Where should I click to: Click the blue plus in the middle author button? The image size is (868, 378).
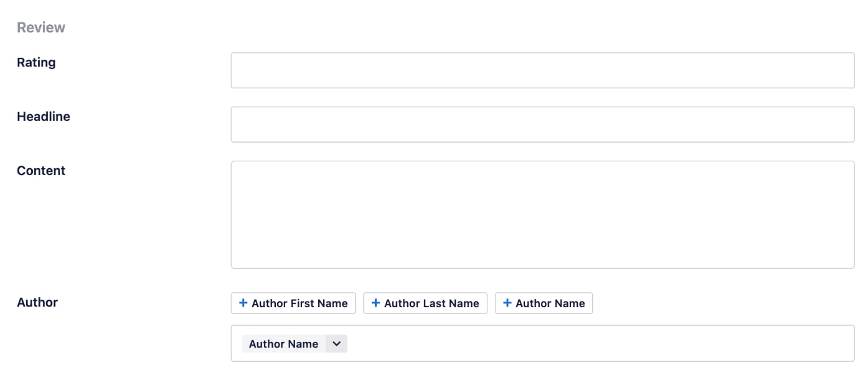tap(375, 303)
